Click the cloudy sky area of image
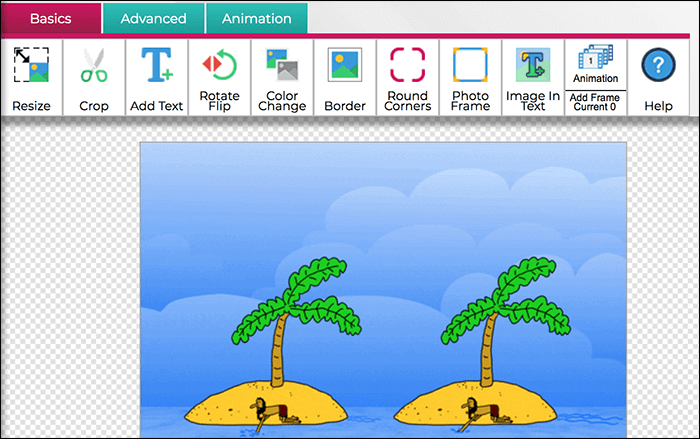This screenshot has height=439, width=700. (380, 200)
